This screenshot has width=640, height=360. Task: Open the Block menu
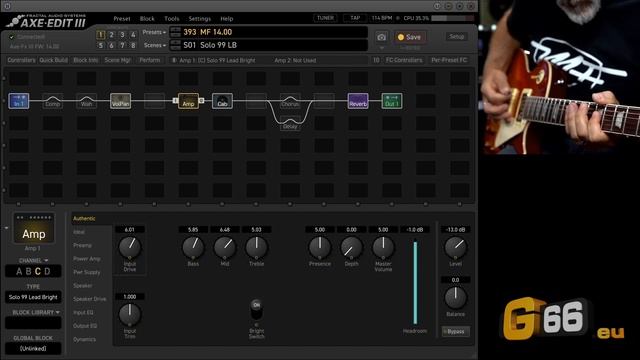click(147, 19)
